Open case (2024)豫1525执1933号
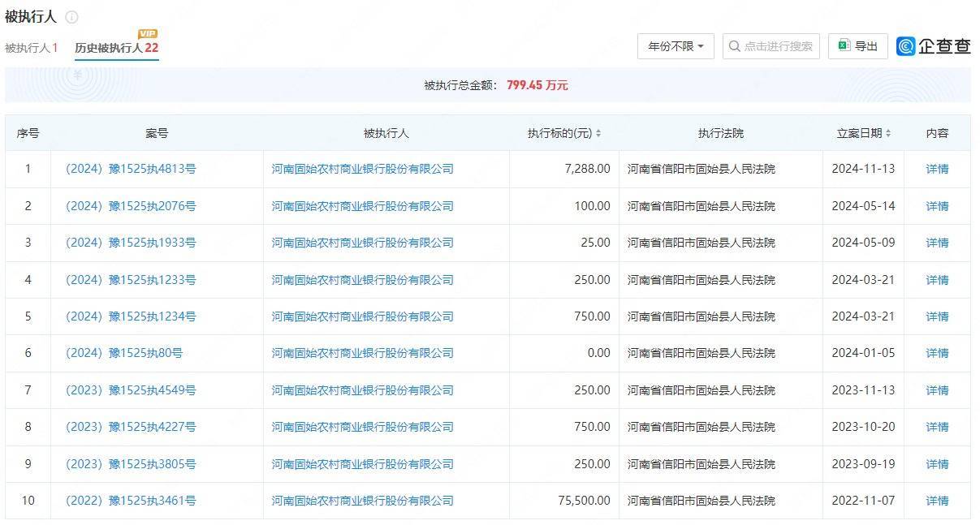 131,243
